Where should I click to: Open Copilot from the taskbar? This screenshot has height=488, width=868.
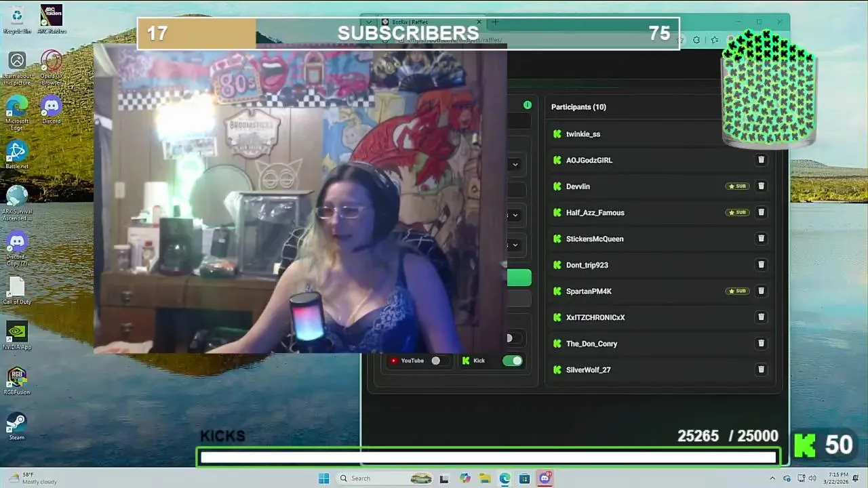point(465,479)
